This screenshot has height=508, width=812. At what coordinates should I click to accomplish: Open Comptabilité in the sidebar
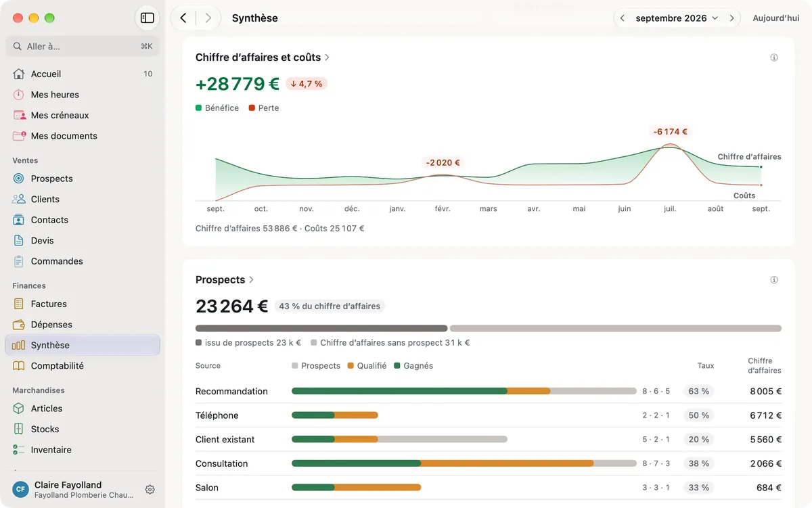83,365
